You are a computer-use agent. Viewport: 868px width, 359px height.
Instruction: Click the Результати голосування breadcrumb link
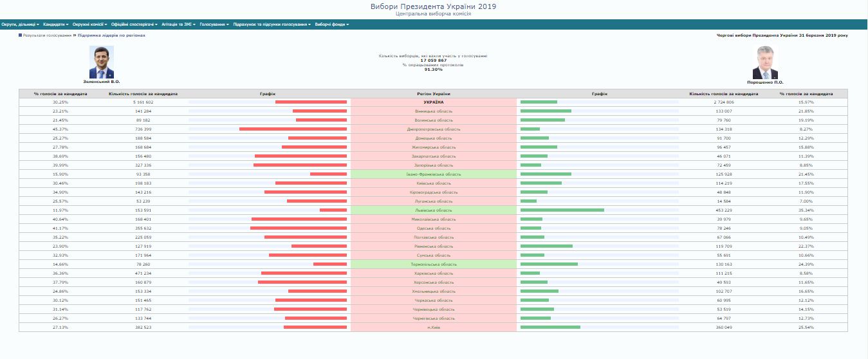[x=47, y=35]
